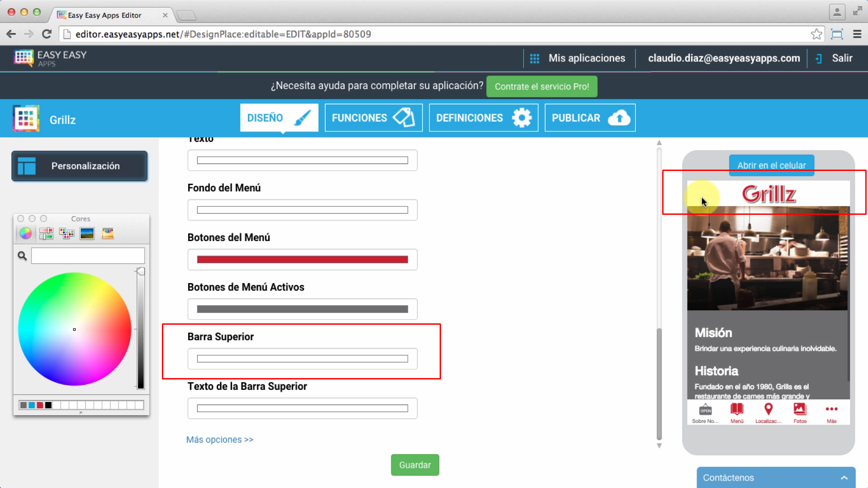Click the Barra Superior color field
The image size is (868, 488).
coord(302,359)
